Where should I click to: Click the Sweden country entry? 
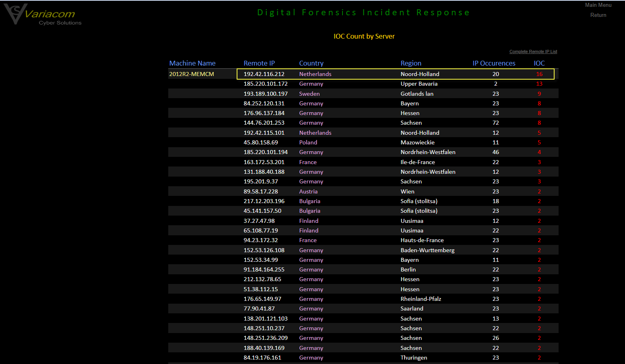pos(309,94)
